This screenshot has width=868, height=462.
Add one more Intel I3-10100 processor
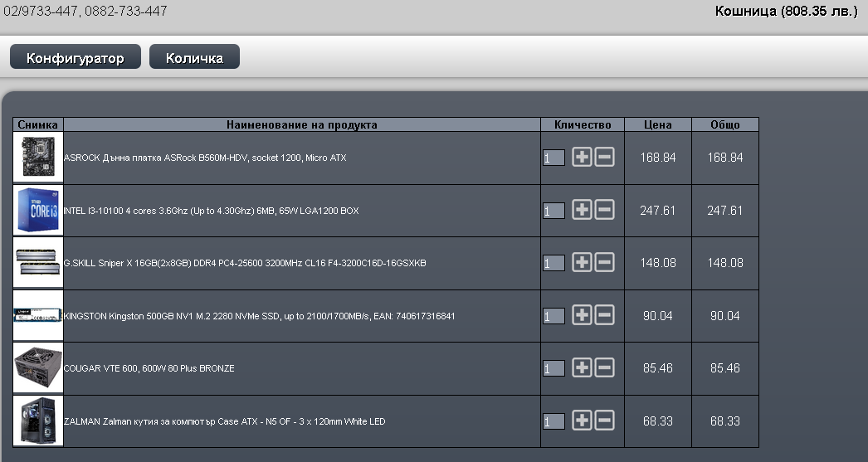coord(582,210)
